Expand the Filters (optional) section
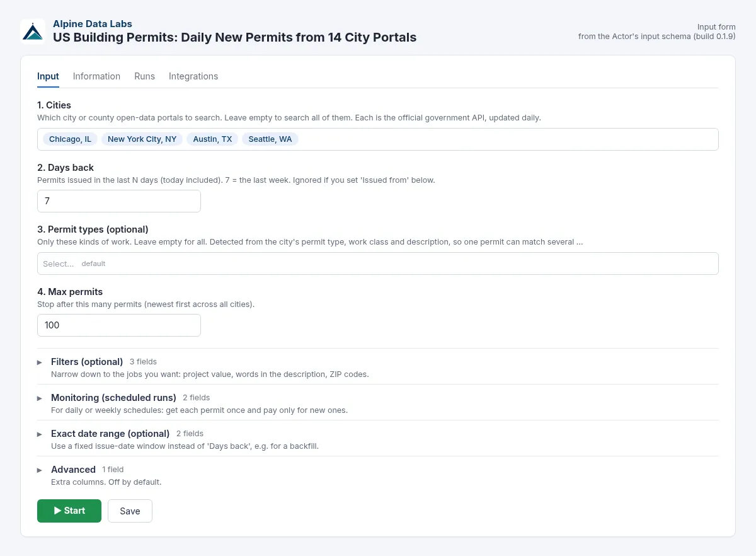 point(378,367)
